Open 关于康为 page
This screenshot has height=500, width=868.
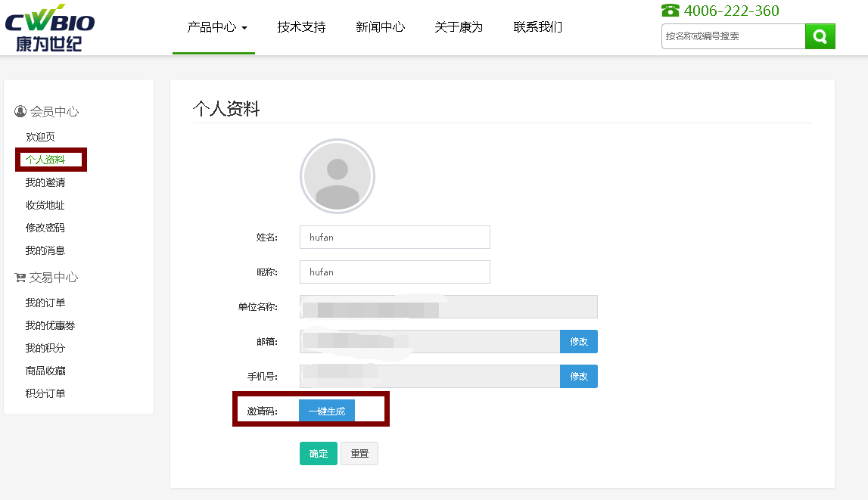459,27
